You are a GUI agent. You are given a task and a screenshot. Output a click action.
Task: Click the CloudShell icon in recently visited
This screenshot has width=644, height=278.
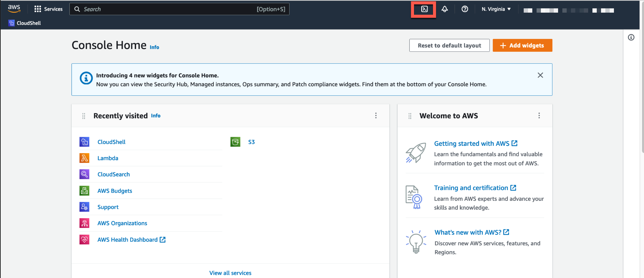coord(85,141)
